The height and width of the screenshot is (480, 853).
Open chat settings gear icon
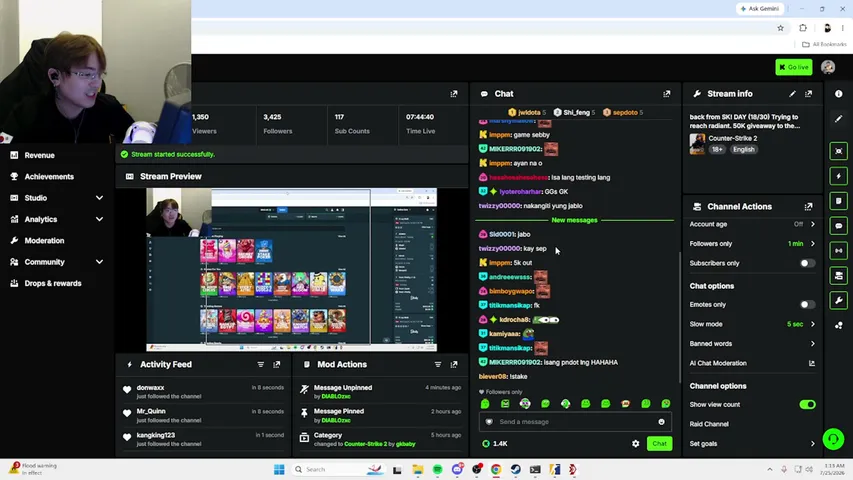coord(635,444)
